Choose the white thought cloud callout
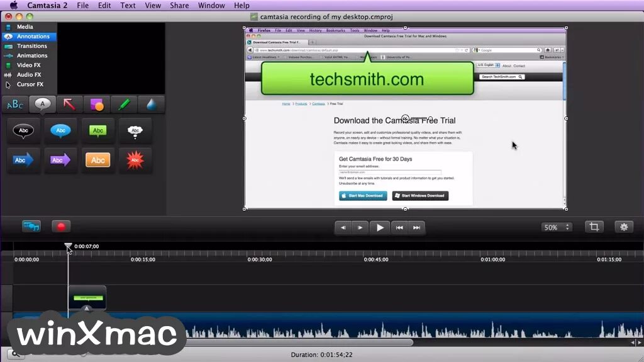 pyautogui.click(x=135, y=131)
